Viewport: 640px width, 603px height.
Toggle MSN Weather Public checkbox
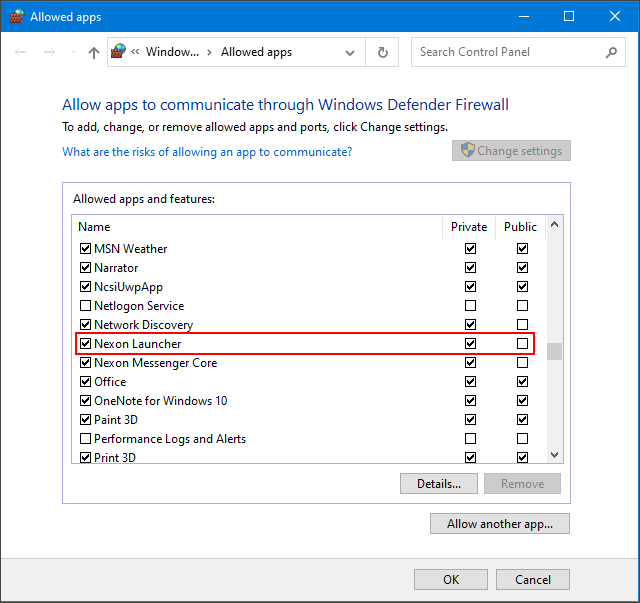[x=522, y=249]
